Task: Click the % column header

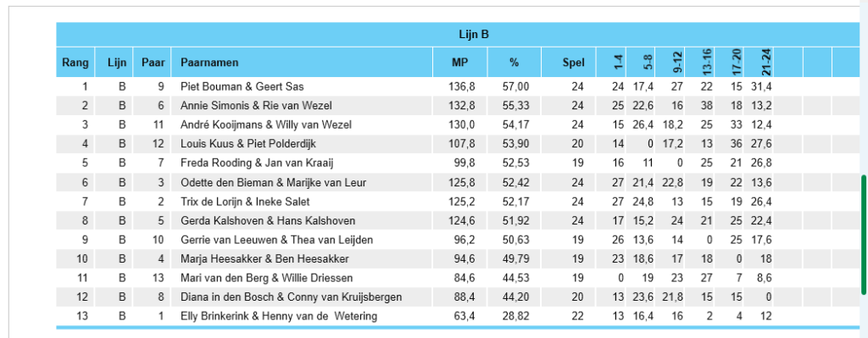Action: (x=515, y=63)
